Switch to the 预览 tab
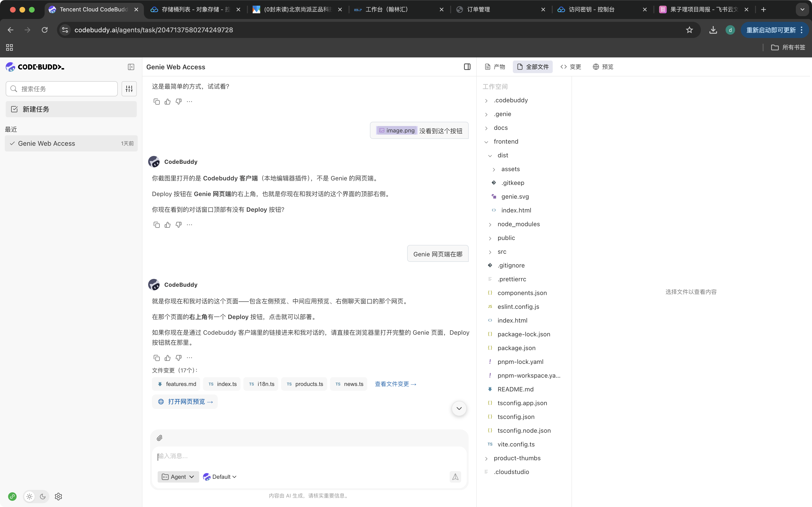Screen dimensions: 812x507 603,67
